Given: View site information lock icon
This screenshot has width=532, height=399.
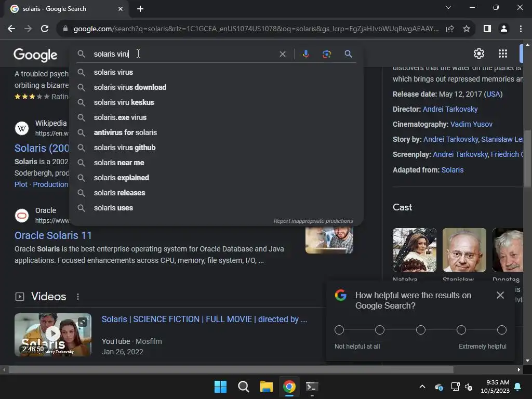Looking at the screenshot, I should [65, 29].
